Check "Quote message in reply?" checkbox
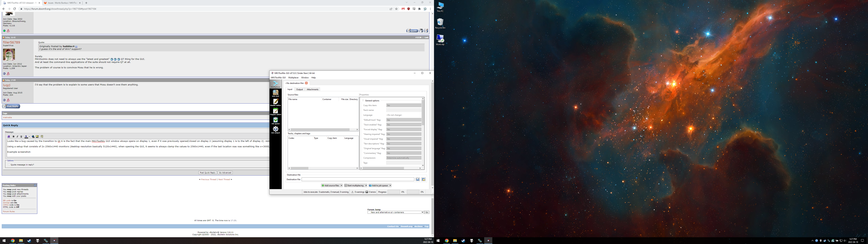This screenshot has height=244, width=868. [9, 165]
